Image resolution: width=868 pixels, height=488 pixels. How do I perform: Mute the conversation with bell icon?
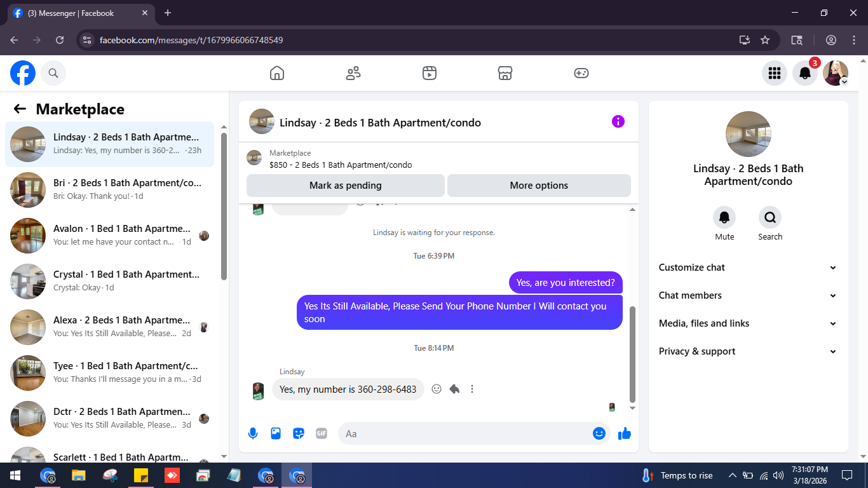coord(724,218)
